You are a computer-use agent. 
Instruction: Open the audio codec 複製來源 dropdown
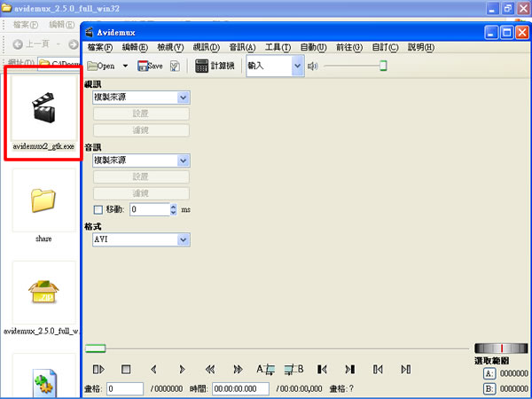(x=141, y=160)
